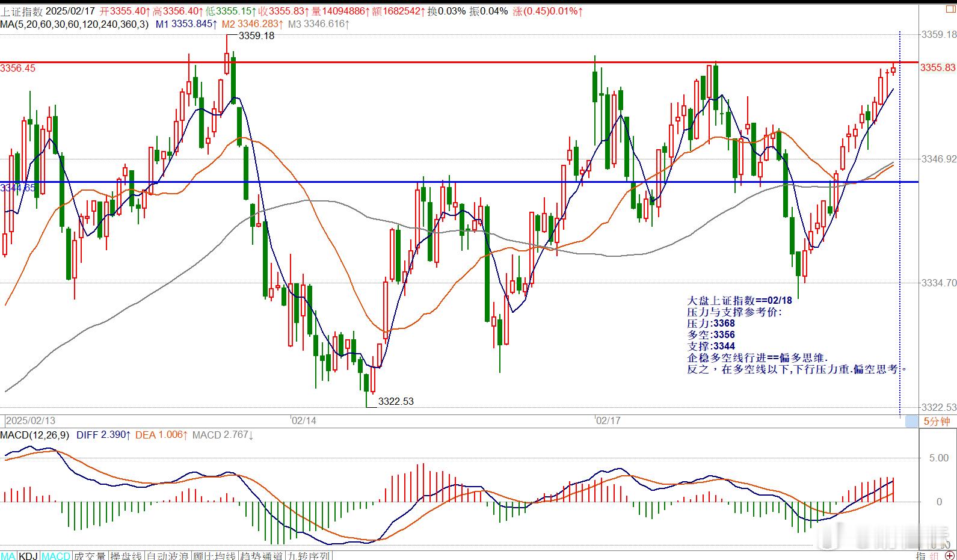Click the 量14094886 volume figure
Image resolution: width=957 pixels, height=560 pixels.
coord(339,11)
